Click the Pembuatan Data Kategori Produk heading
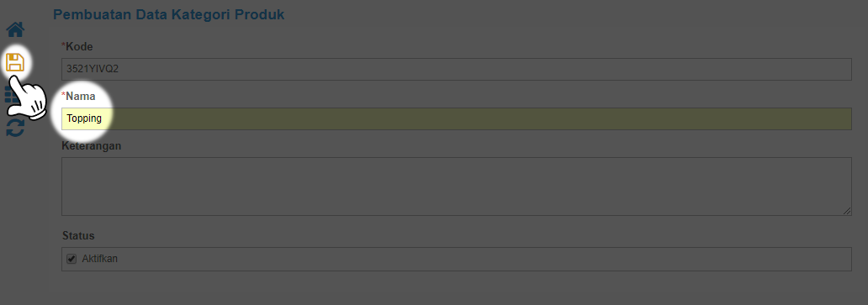This screenshot has height=305, width=868. 169,15
